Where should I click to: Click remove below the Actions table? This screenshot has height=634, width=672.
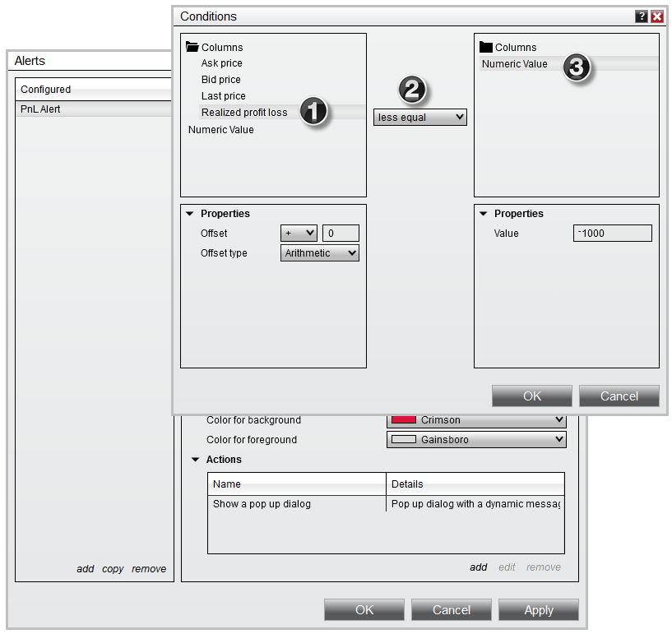coord(543,567)
